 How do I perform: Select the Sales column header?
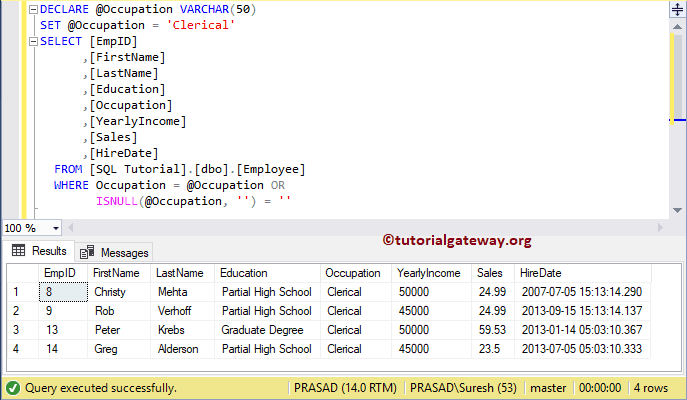[493, 273]
